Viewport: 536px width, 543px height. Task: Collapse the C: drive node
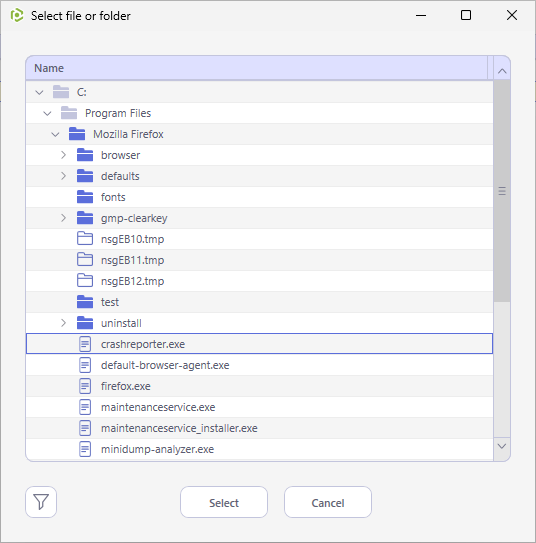(39, 92)
